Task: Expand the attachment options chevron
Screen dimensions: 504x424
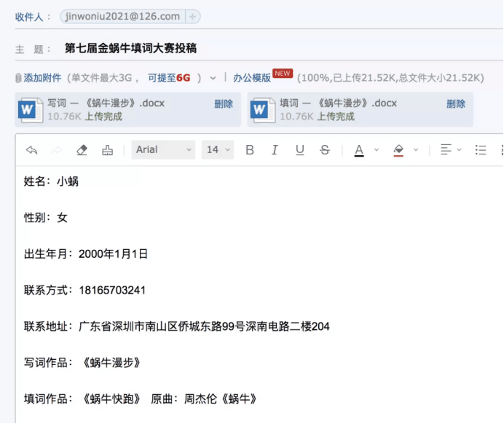Action: (213, 78)
